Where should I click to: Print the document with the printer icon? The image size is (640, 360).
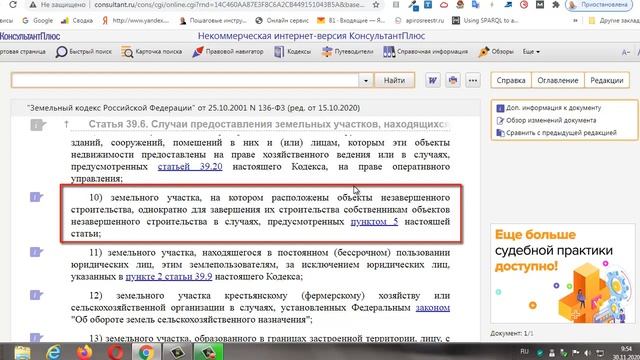click(453, 80)
